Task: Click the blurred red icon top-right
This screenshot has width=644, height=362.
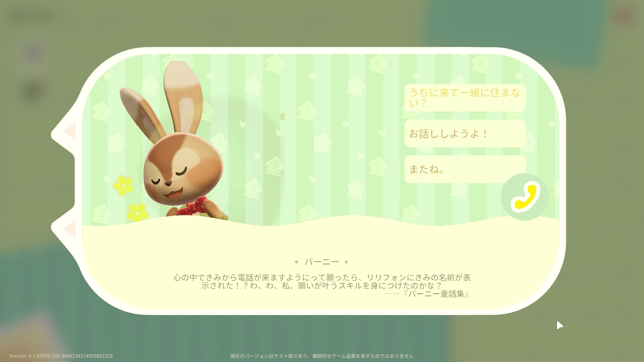Action: tap(624, 16)
